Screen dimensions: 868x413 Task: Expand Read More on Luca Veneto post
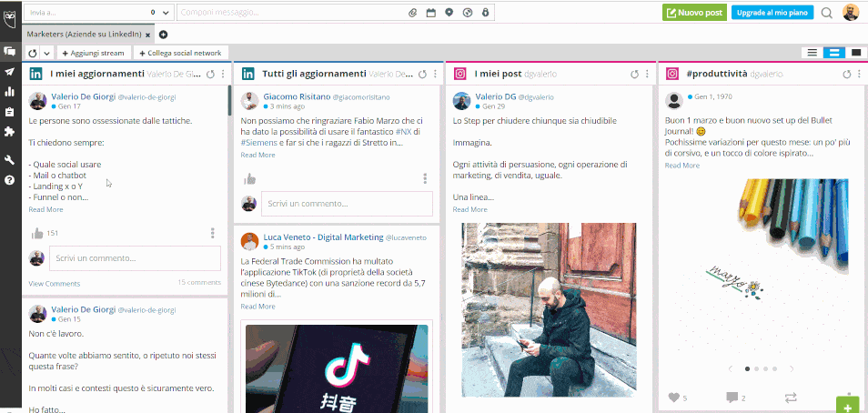(x=258, y=307)
